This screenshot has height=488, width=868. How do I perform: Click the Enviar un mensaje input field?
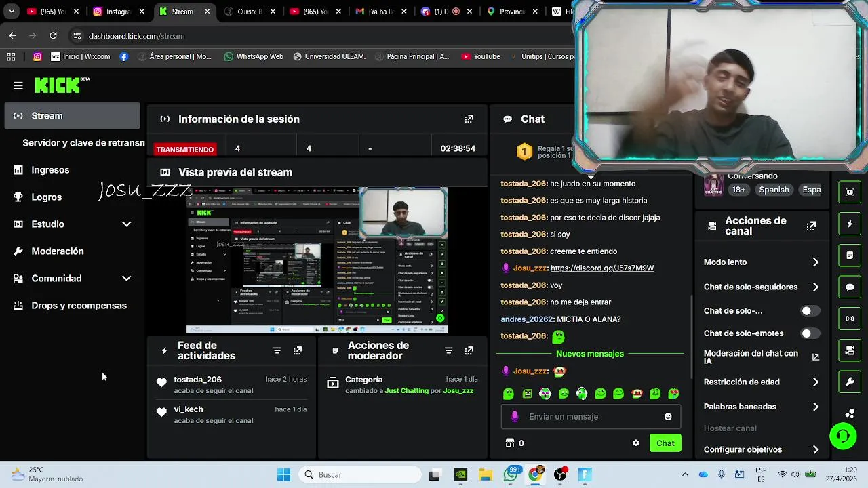590,416
